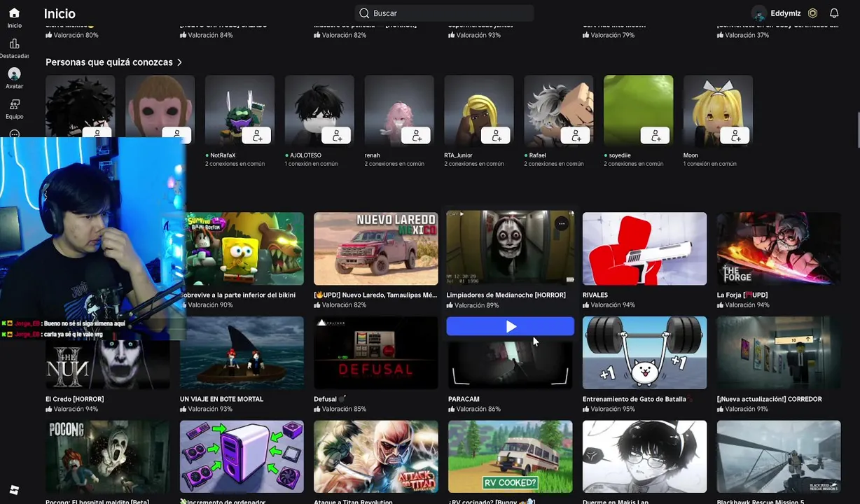Open the RIVALES game thumbnail
The width and height of the screenshot is (860, 504).
click(x=644, y=248)
